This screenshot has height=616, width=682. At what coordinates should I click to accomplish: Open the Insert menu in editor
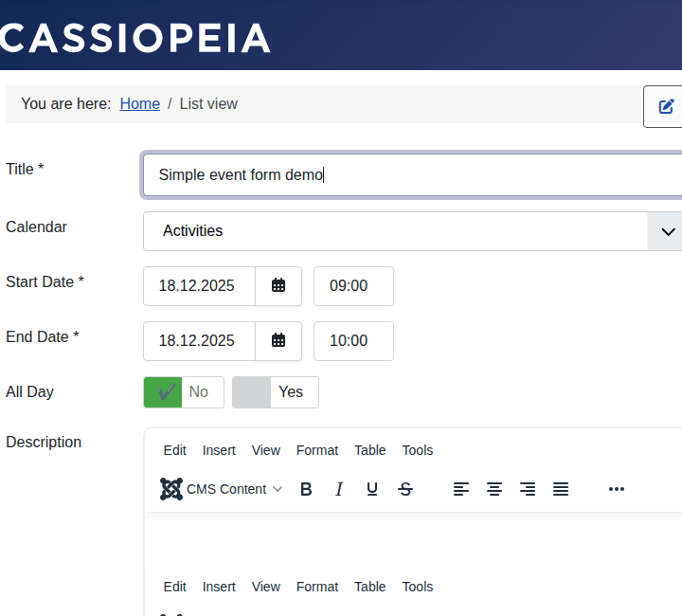pyautogui.click(x=219, y=450)
